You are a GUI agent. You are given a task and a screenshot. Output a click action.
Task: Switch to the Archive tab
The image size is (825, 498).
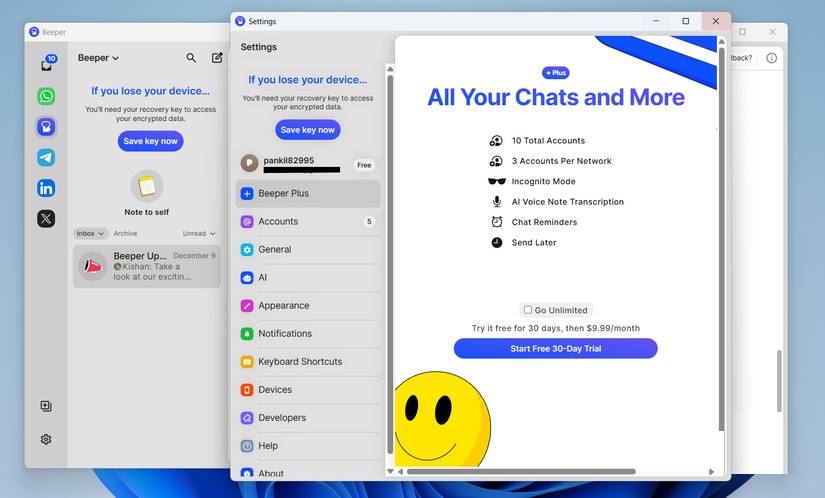(x=125, y=233)
